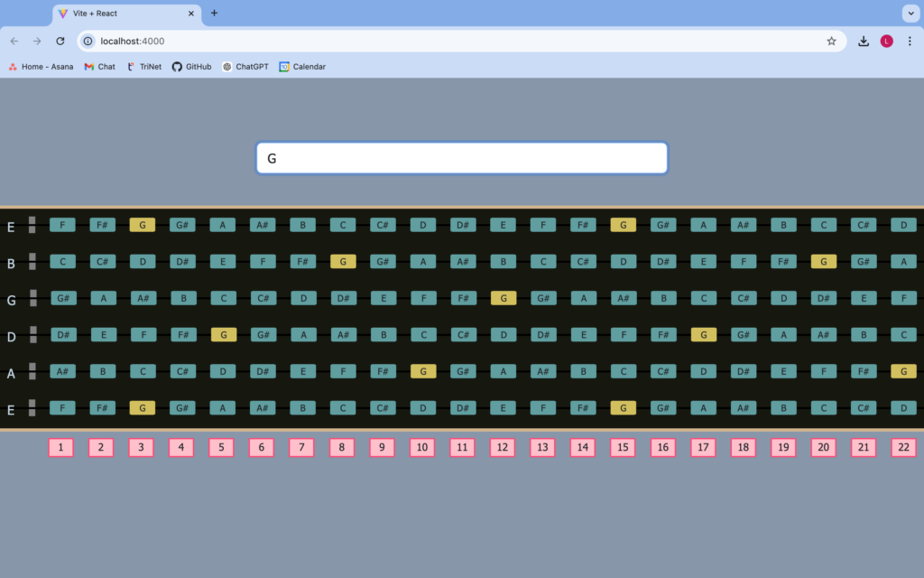This screenshot has width=924, height=578.
Task: Open the ChatGPT bookmark
Action: 245,67
